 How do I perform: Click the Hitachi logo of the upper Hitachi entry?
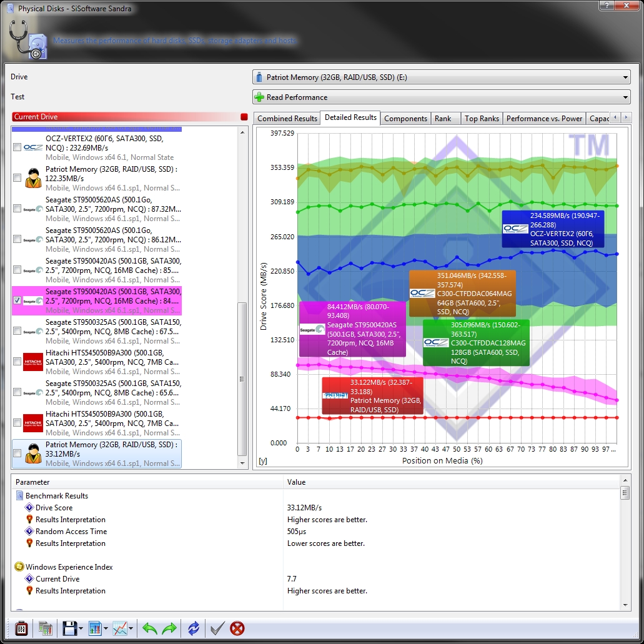(33, 362)
